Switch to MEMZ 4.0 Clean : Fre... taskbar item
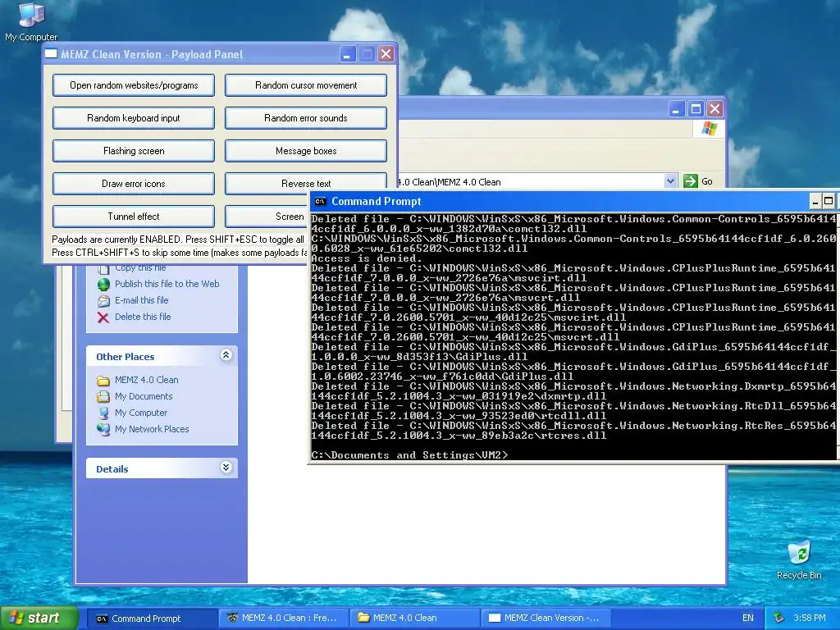Viewport: 840px width, 630px height. click(283, 619)
